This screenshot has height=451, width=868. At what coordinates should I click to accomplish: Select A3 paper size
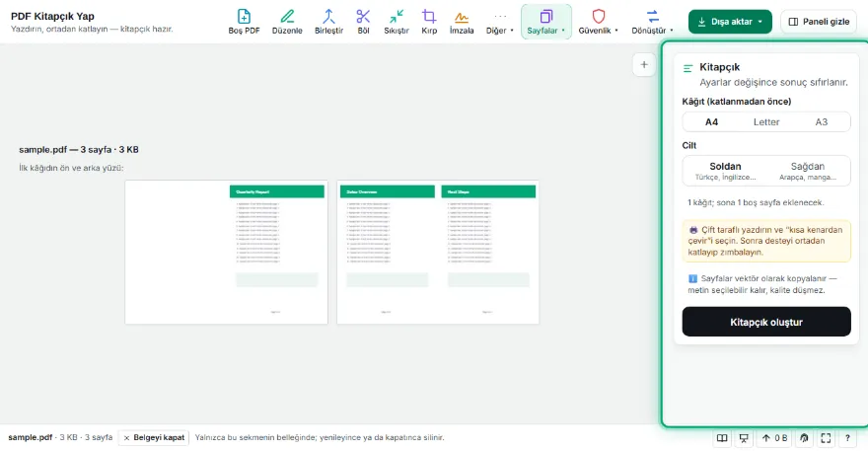point(821,122)
